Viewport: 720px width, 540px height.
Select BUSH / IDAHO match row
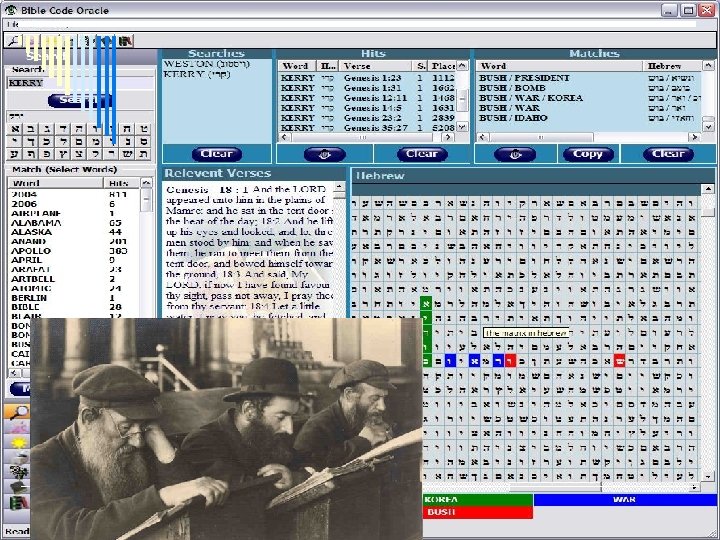(589, 118)
